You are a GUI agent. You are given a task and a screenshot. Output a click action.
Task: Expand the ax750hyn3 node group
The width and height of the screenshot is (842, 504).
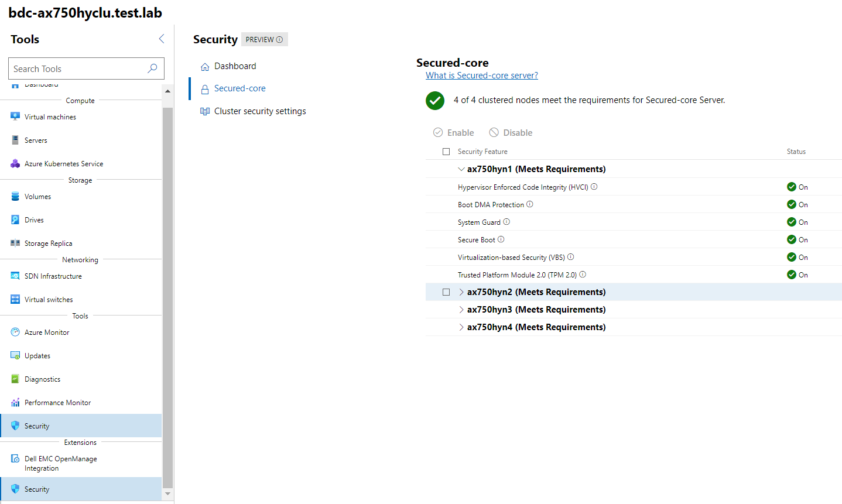[x=461, y=310]
